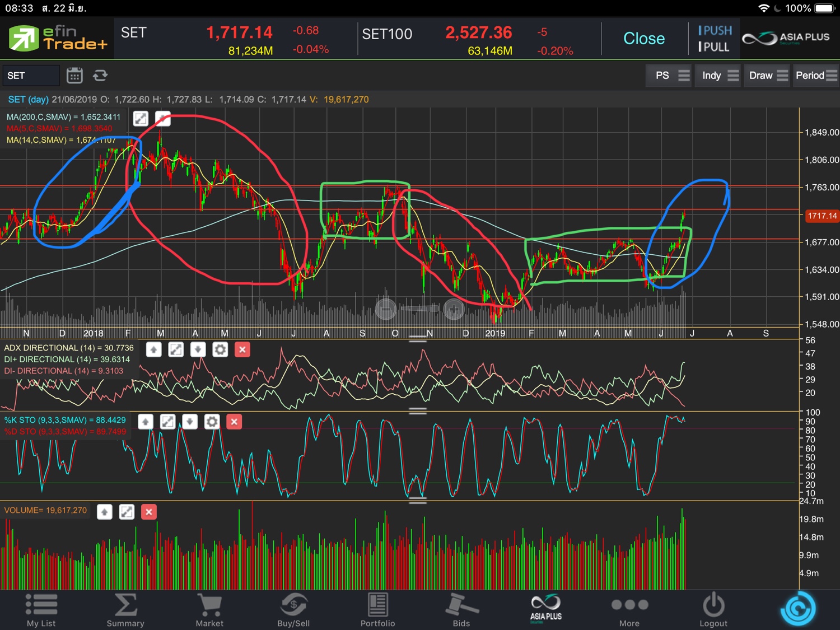Go to the Portfolio tab
This screenshot has width=840, height=630.
click(x=377, y=610)
